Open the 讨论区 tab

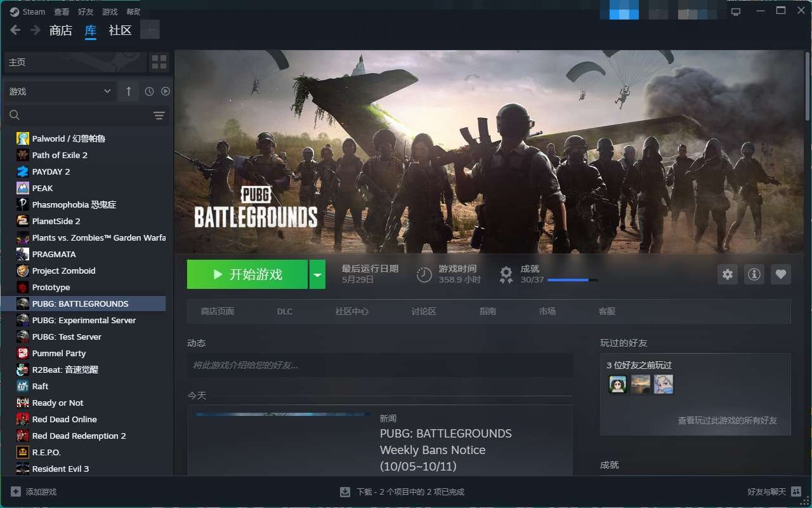[424, 311]
